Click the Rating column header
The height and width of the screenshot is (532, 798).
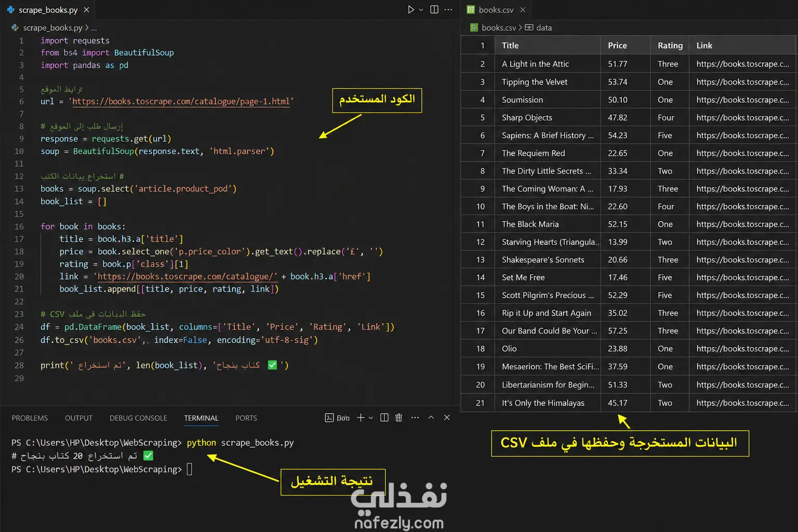click(670, 45)
